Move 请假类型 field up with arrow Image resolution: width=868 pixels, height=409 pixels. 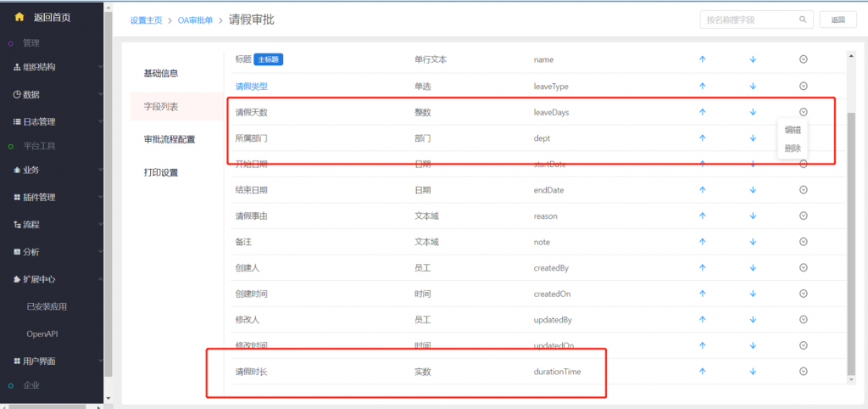click(702, 86)
